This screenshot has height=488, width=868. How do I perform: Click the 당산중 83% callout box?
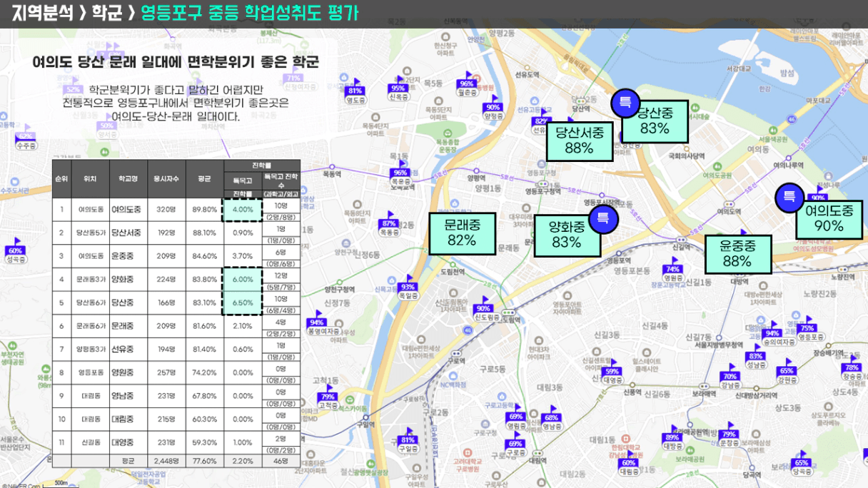click(655, 121)
